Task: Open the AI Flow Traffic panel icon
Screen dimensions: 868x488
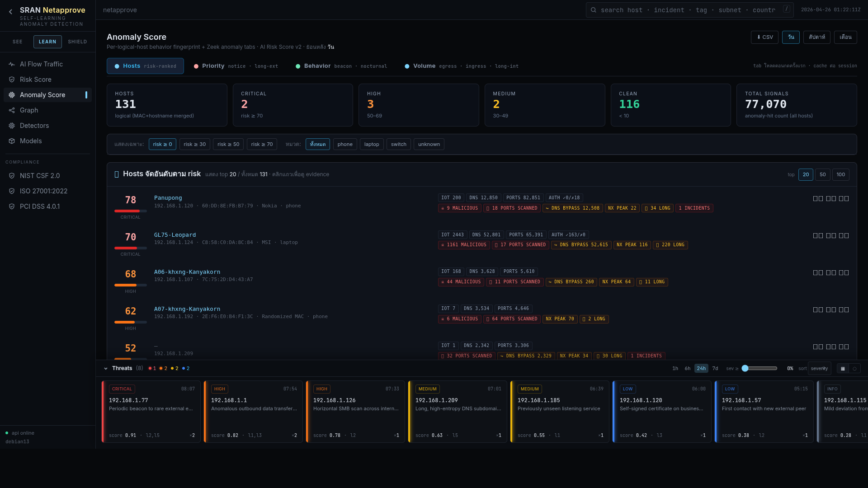Action: (x=11, y=64)
